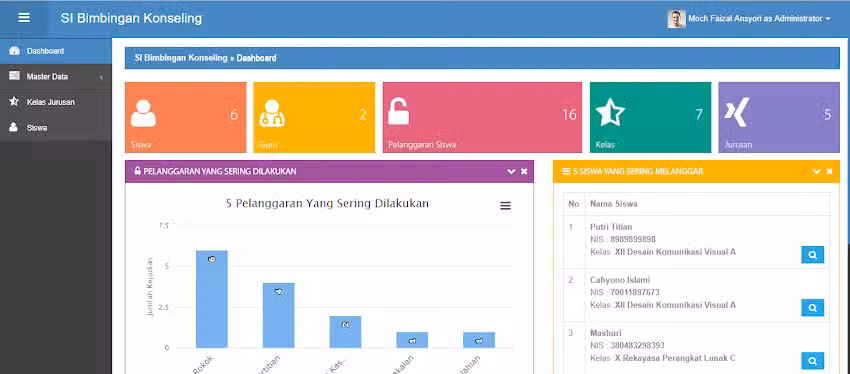Click the number 16 on Pelanggaran Siswa card
Image resolution: width=850 pixels, height=374 pixels.
(569, 114)
